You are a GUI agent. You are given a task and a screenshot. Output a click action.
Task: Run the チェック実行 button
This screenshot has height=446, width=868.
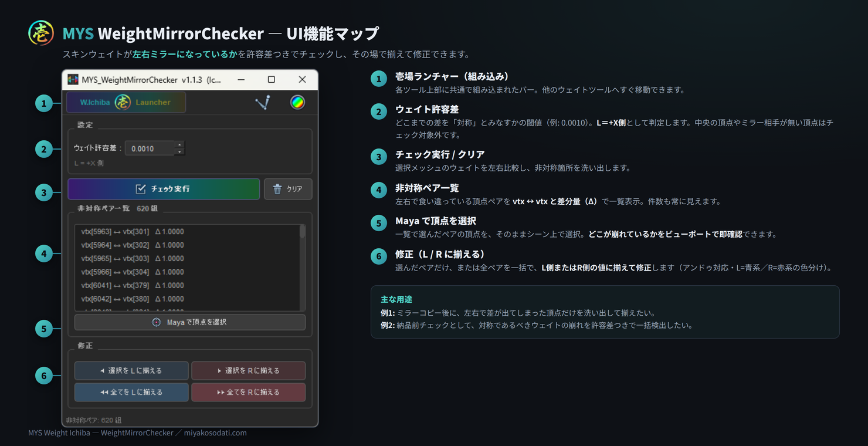164,189
